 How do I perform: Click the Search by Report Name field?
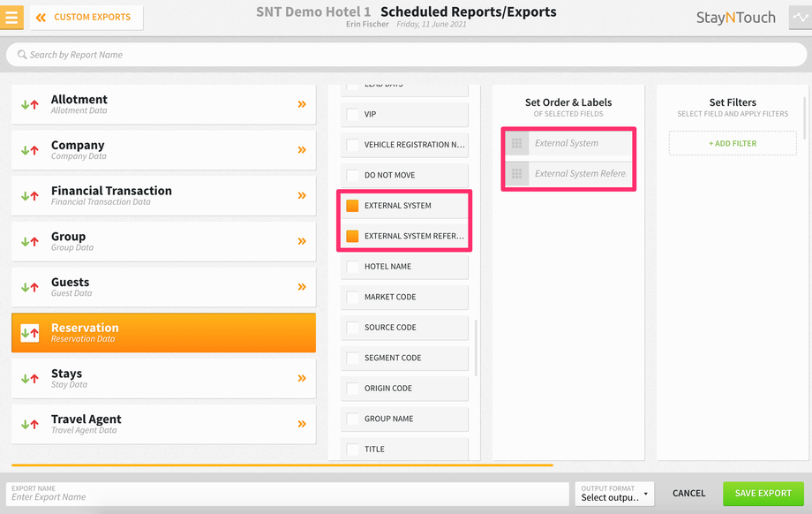(407, 55)
